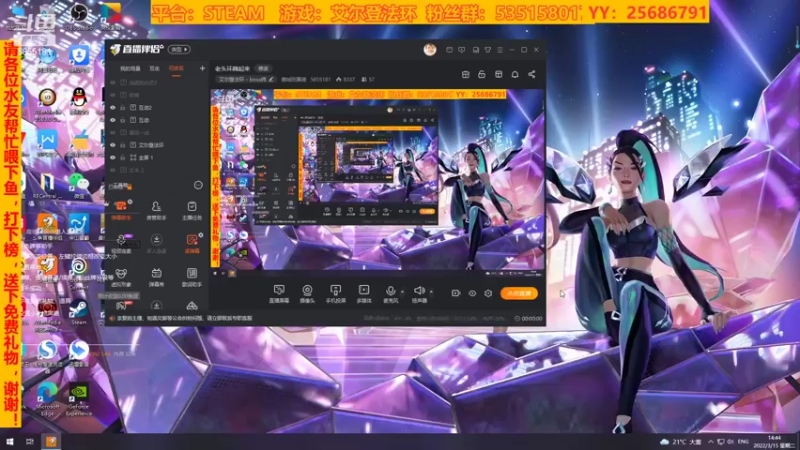The width and height of the screenshot is (800, 450).
Task: Open the hamburger menu in 直播伴侣 title bar
Action: (x=500, y=50)
